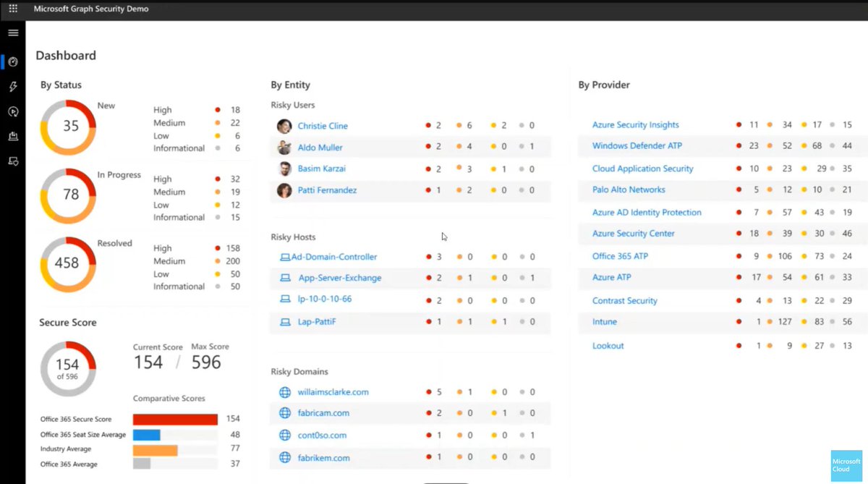Click the gray Office 365 Average bar

142,464
